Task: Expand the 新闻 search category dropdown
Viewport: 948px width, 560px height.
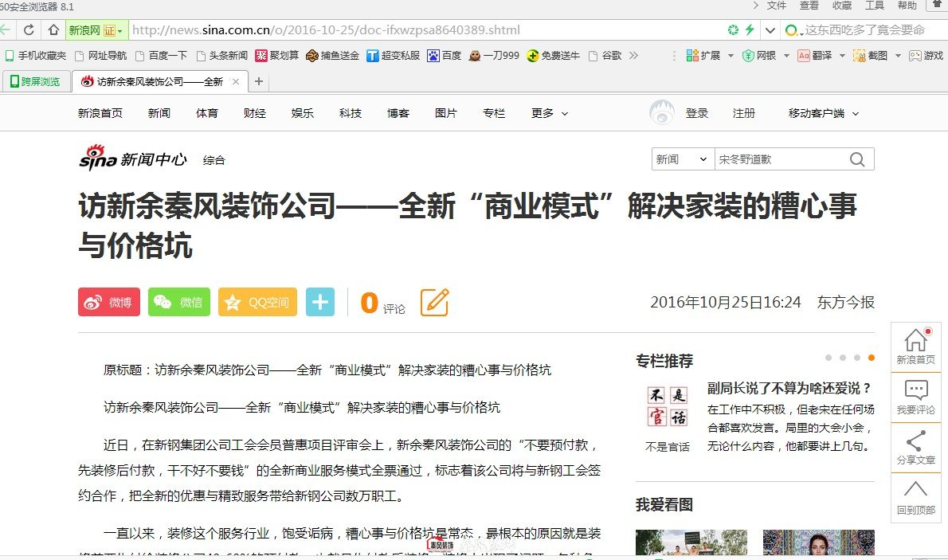Action: tap(682, 159)
